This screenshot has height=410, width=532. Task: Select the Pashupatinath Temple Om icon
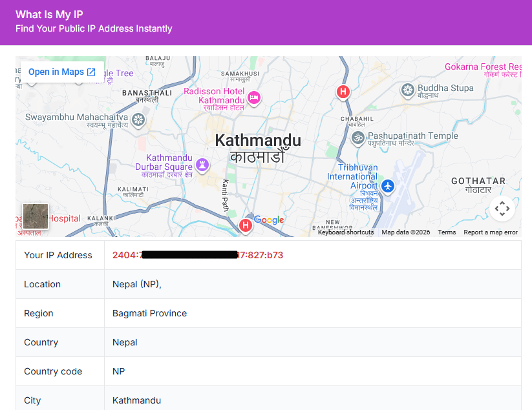coord(357,137)
